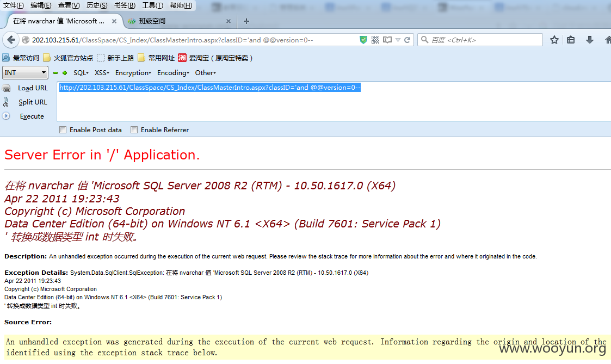The height and width of the screenshot is (364, 611).
Task: Open the 常用网址 bookmark folder
Action: click(x=156, y=58)
